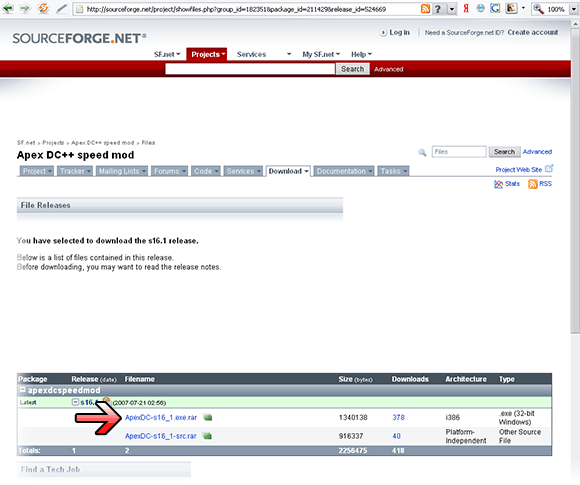Open the Forums tab
Image resolution: width=580 pixels, height=485 pixels.
tap(169, 171)
